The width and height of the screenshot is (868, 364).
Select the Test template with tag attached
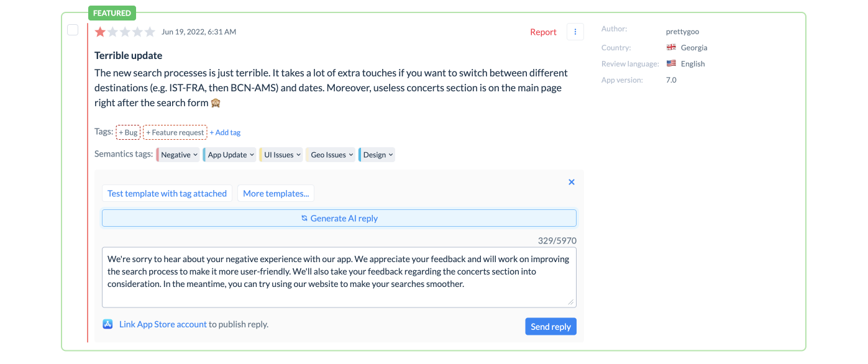(167, 193)
